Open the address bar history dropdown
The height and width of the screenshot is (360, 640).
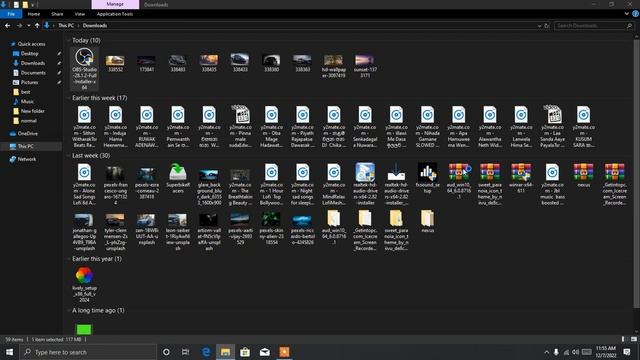pos(540,26)
